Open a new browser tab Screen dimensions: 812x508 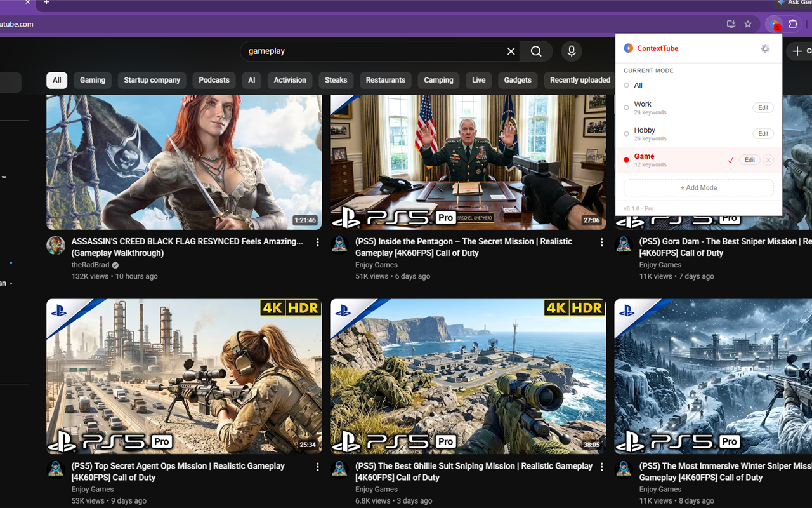coord(46,3)
